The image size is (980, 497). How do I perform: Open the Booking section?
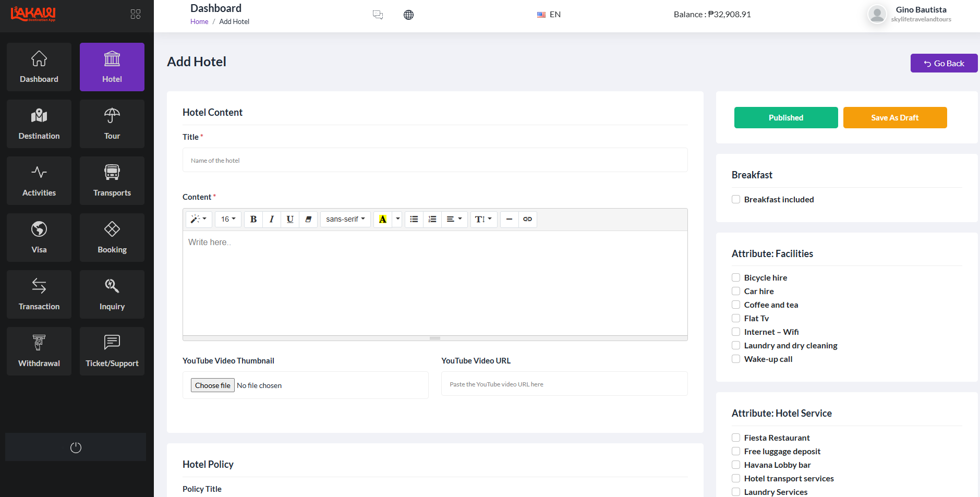[112, 237]
